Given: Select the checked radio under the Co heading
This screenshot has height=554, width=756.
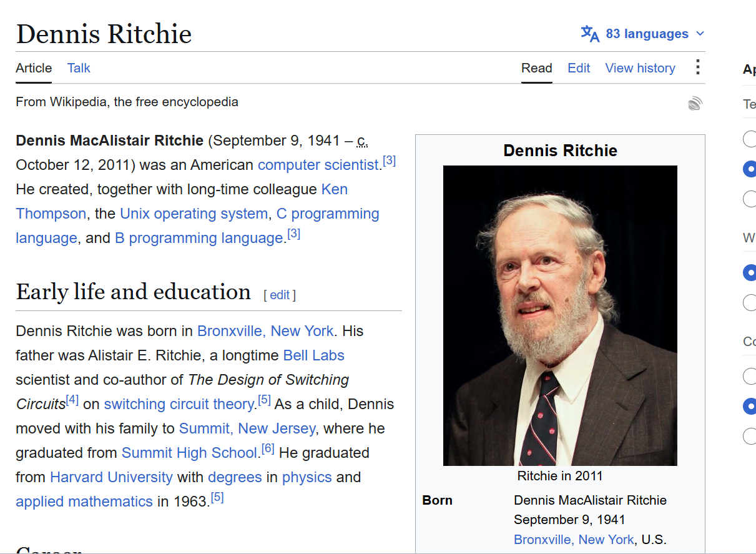Looking at the screenshot, I should (750, 406).
